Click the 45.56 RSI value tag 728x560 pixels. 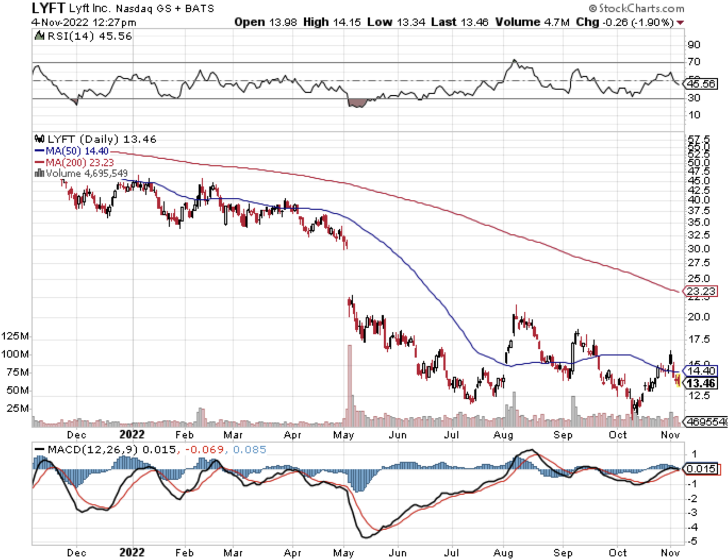point(701,84)
